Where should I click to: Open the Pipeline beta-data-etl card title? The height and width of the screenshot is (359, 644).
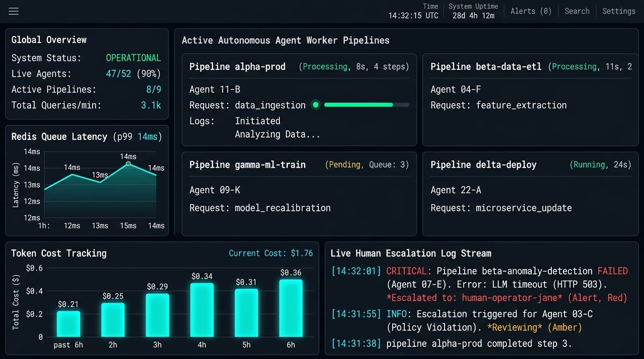click(486, 66)
